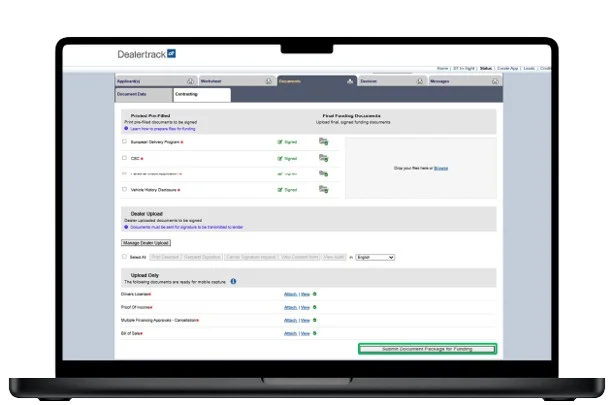This screenshot has width=615, height=405.
Task: Open the English language dropdown
Action: click(x=375, y=257)
